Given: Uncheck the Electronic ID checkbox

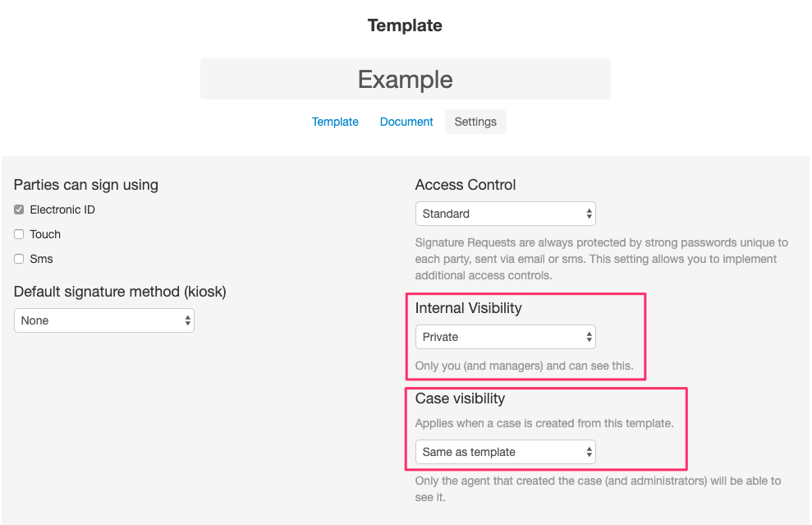Looking at the screenshot, I should pos(19,210).
